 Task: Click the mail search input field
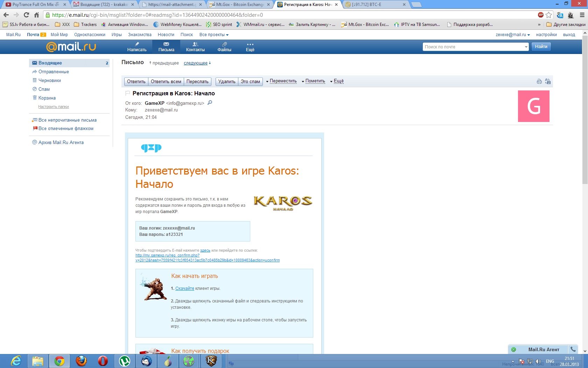pos(472,47)
